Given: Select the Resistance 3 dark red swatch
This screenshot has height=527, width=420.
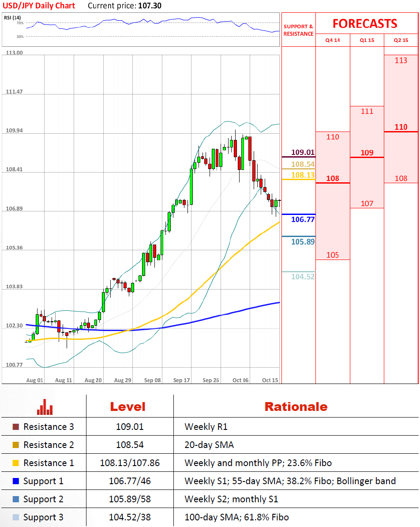Looking at the screenshot, I should [16, 427].
